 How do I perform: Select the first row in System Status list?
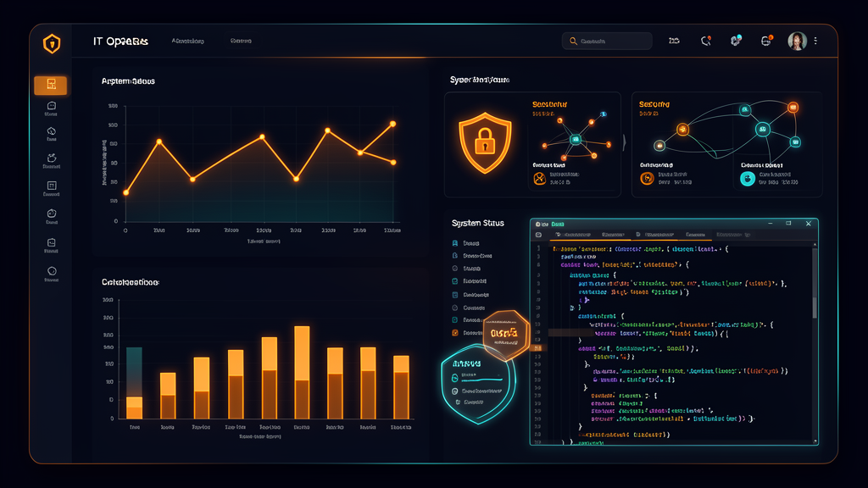(x=466, y=243)
